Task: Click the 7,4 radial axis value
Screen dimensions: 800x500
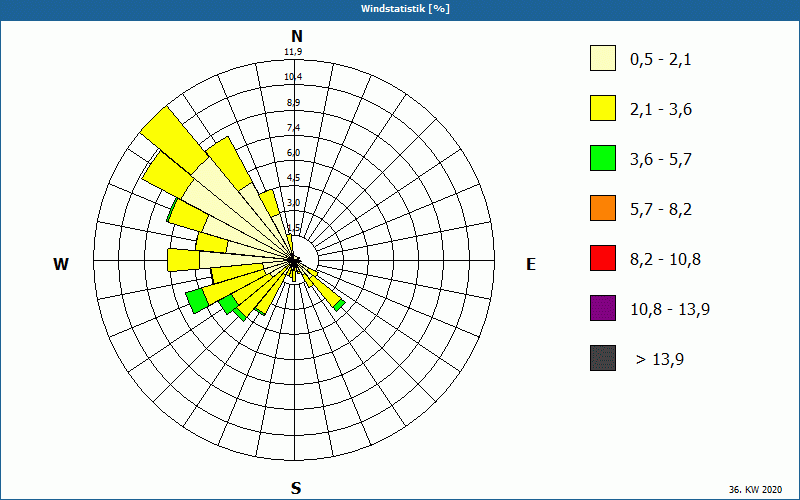Action: (x=293, y=128)
